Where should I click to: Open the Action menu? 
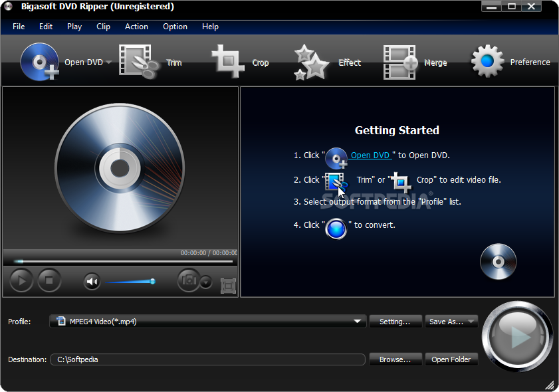pyautogui.click(x=136, y=27)
